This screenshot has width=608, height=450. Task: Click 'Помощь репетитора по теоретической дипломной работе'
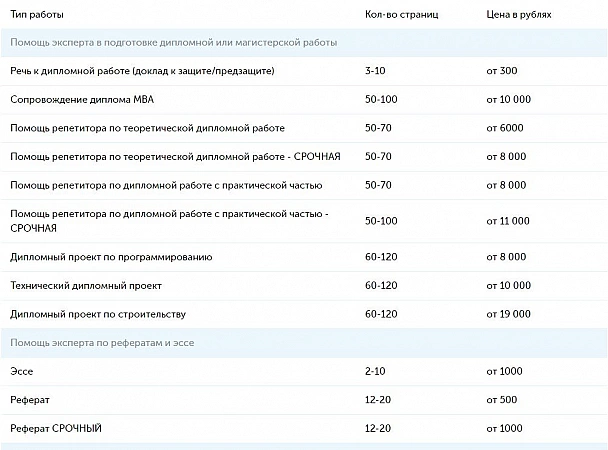147,129
